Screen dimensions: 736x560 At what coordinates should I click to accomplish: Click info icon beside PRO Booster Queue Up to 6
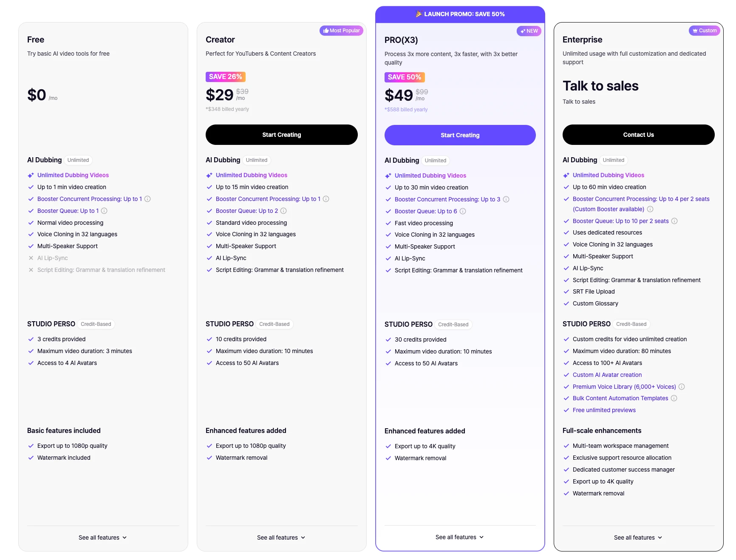pyautogui.click(x=463, y=211)
